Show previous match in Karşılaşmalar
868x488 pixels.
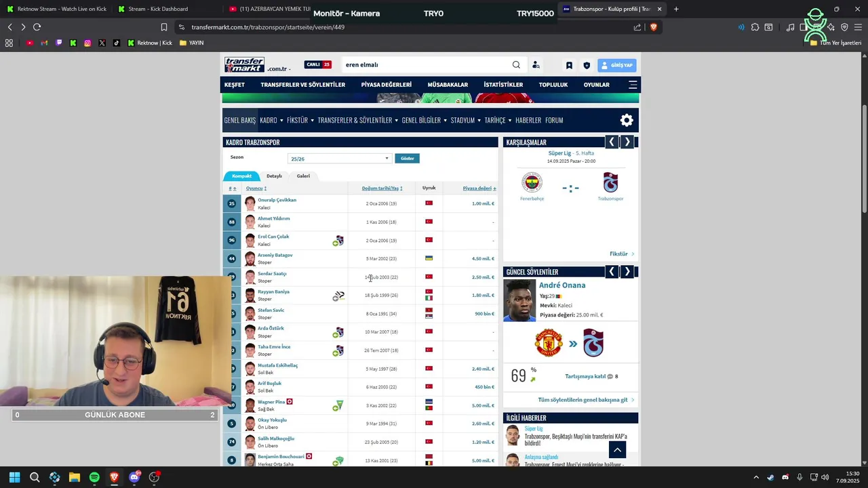click(x=612, y=142)
